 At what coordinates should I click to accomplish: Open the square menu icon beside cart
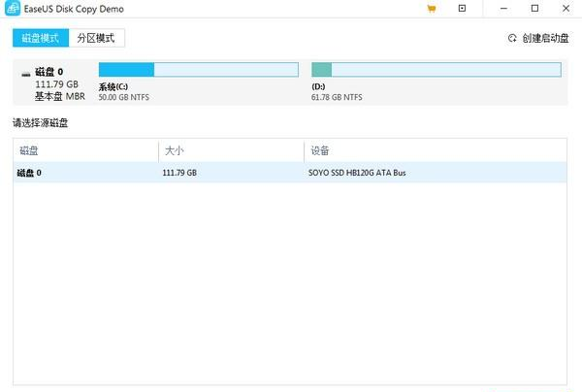462,8
